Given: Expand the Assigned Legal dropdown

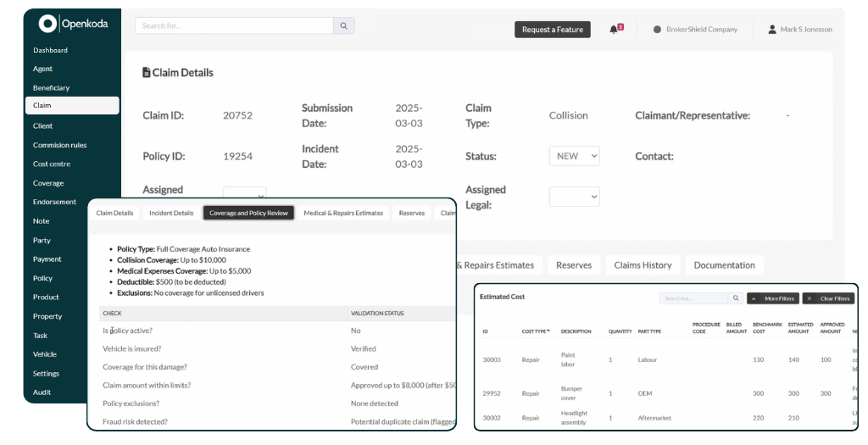Looking at the screenshot, I should [574, 197].
